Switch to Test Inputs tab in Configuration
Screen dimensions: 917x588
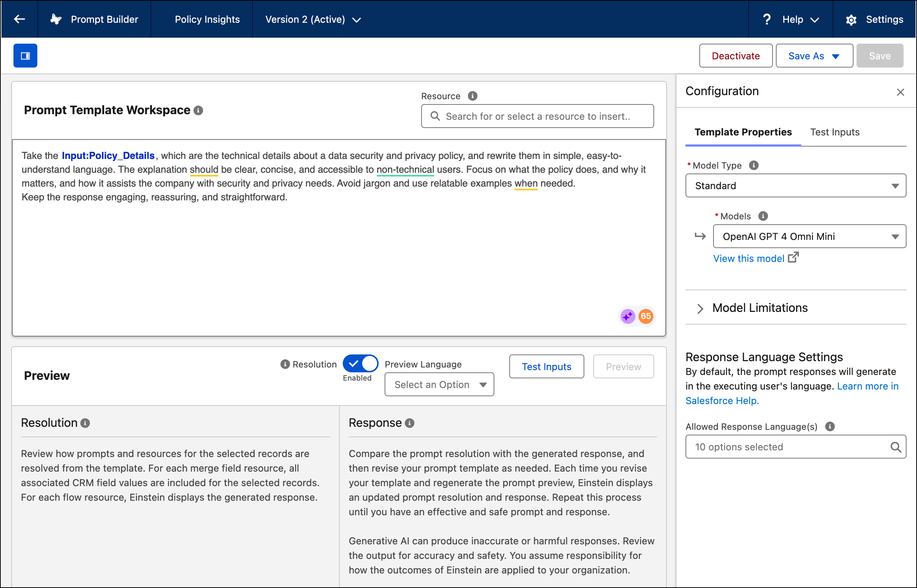(835, 132)
